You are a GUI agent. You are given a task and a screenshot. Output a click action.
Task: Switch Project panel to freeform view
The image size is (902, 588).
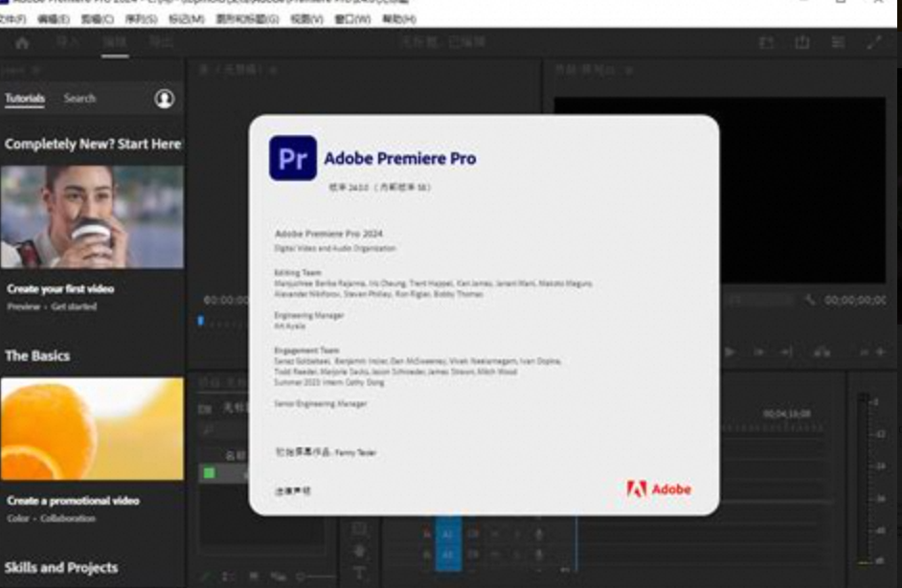point(279,576)
